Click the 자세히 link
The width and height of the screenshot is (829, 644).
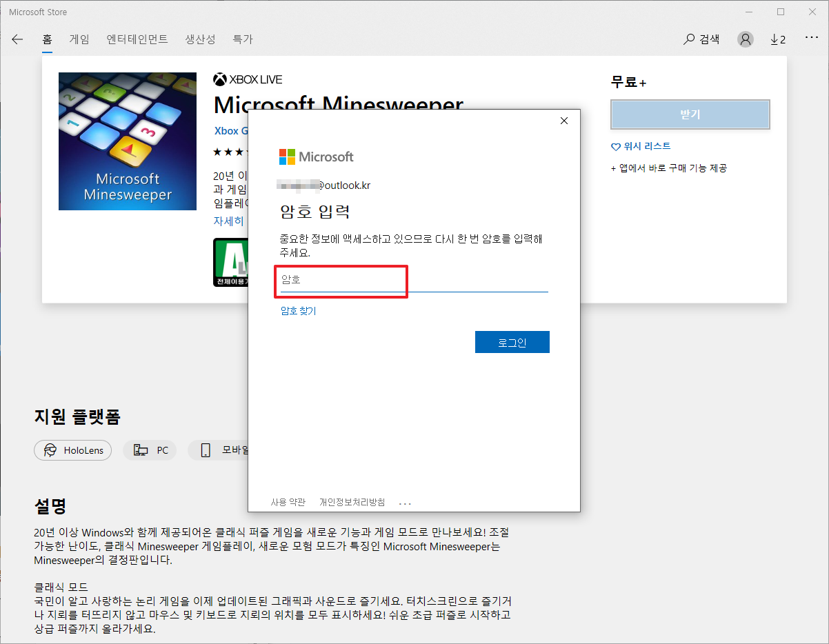coord(228,221)
